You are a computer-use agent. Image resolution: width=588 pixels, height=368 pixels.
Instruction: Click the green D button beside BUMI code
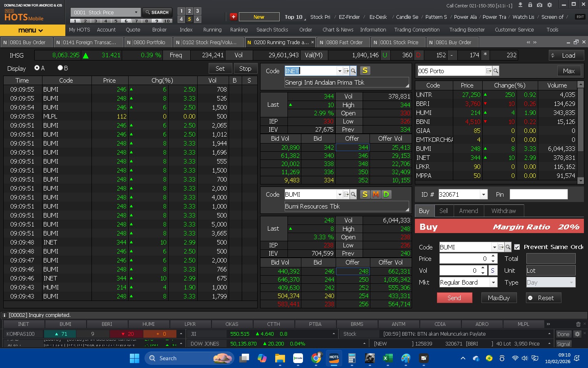386,194
